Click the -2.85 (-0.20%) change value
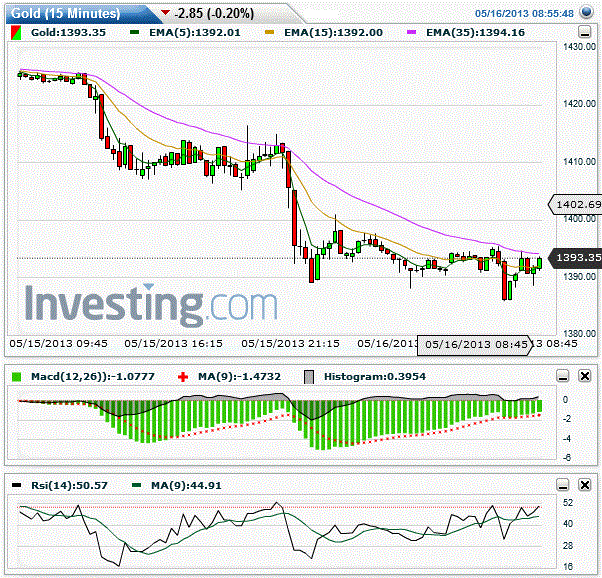The height and width of the screenshot is (578, 602). tap(214, 13)
